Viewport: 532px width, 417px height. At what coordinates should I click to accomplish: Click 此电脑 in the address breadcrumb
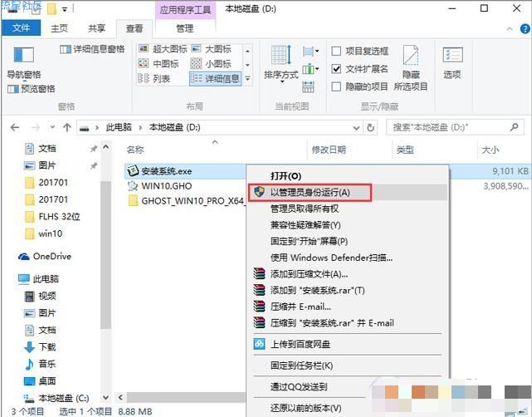tap(119, 128)
